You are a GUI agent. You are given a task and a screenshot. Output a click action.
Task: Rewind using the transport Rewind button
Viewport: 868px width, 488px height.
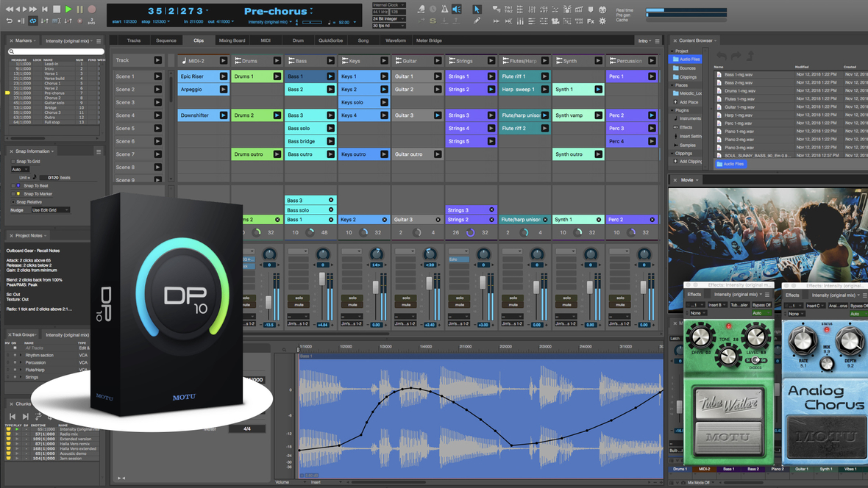[x=10, y=10]
